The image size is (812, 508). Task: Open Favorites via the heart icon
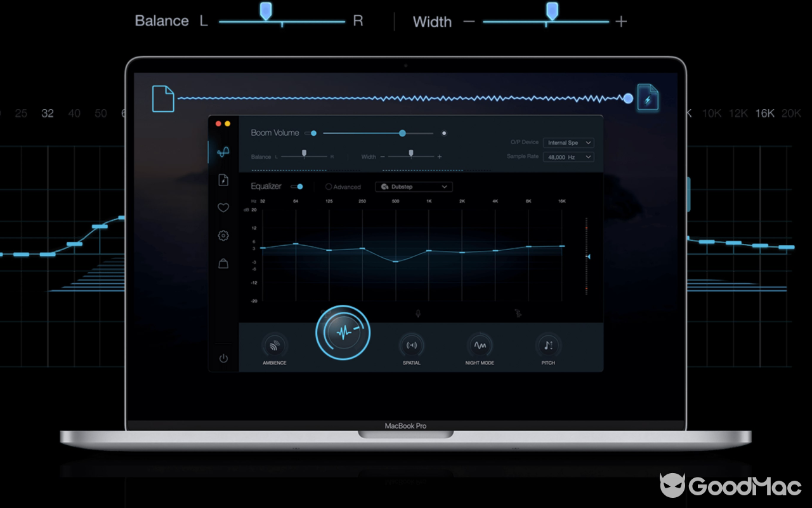(223, 208)
